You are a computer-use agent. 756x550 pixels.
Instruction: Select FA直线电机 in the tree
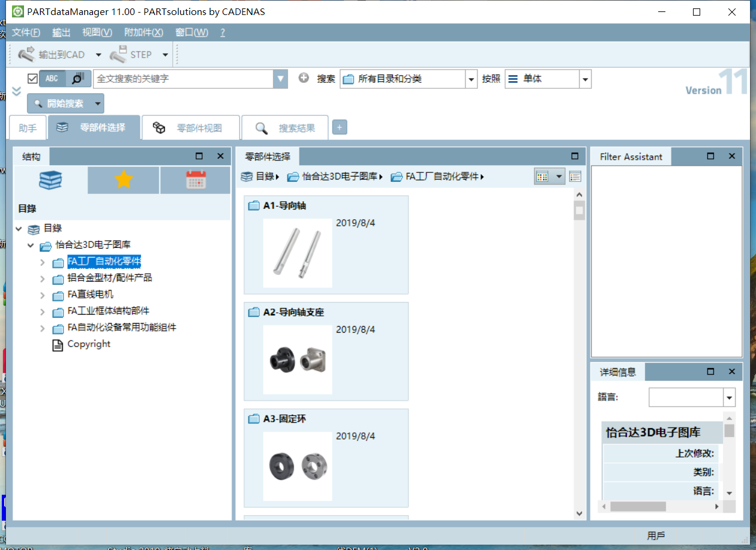(91, 294)
